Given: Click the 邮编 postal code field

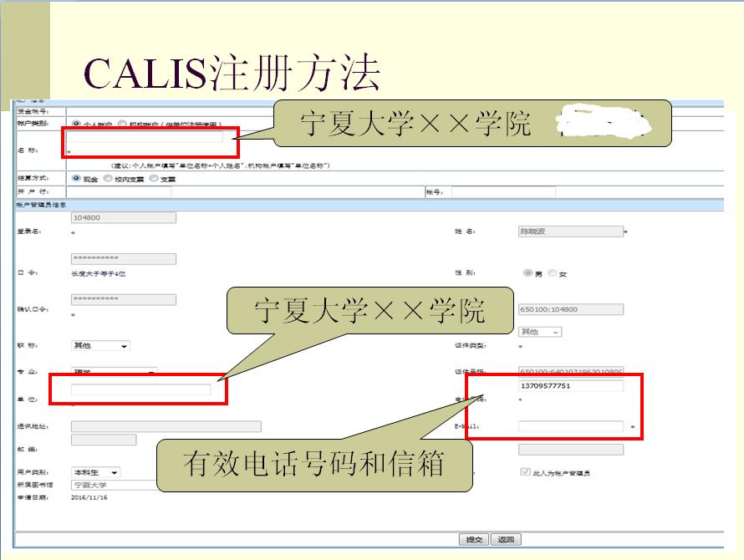Looking at the screenshot, I should pyautogui.click(x=104, y=440).
